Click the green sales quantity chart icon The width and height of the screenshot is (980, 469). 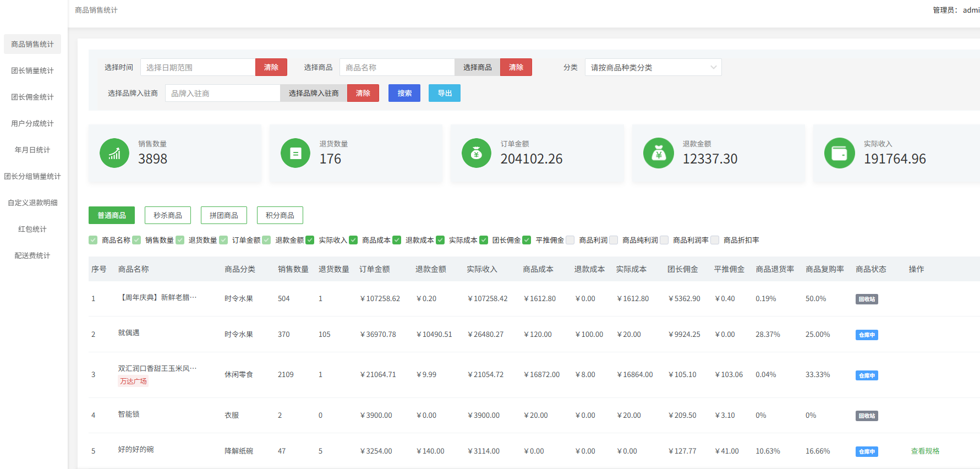[114, 153]
